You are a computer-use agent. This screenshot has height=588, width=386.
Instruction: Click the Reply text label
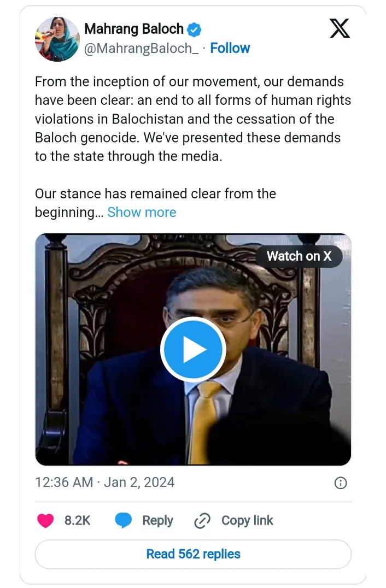157,521
